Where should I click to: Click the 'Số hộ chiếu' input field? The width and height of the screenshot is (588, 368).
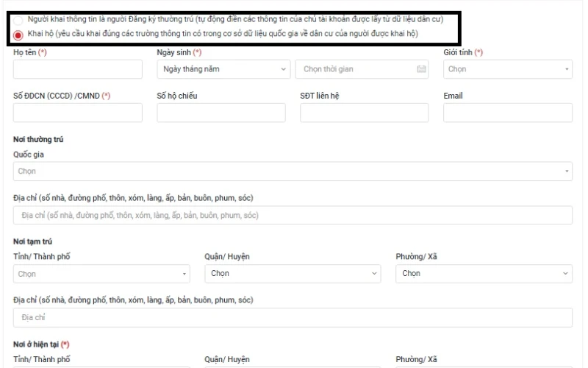220,113
